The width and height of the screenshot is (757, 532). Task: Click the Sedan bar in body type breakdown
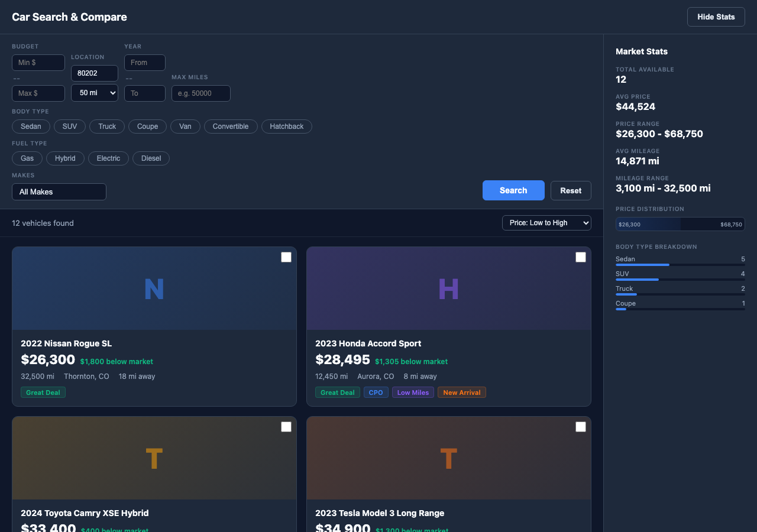(x=680, y=265)
